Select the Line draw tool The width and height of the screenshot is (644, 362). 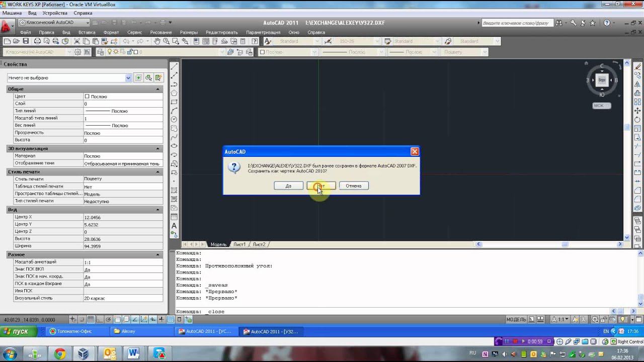(174, 66)
